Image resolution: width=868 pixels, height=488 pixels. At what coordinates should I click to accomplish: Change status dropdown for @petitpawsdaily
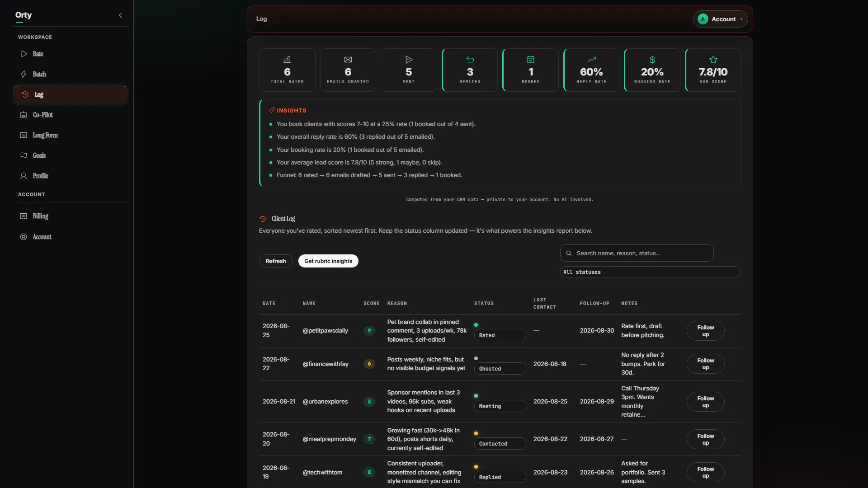coord(500,335)
